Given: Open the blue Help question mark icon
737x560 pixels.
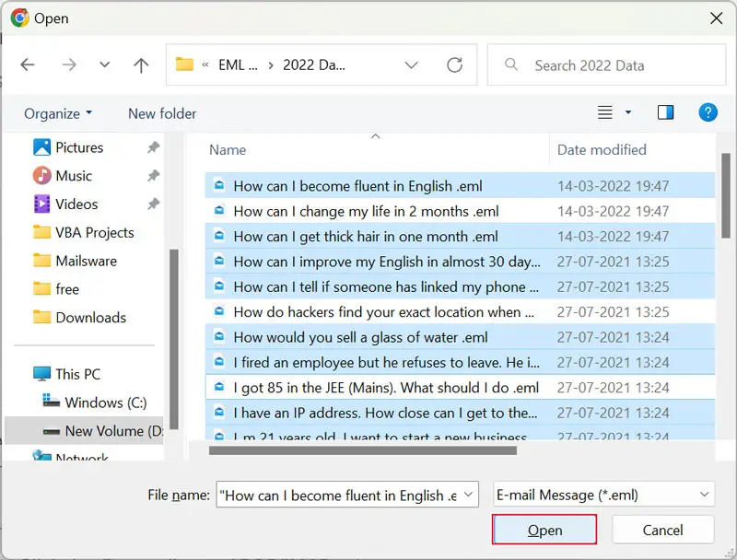Looking at the screenshot, I should 708,112.
